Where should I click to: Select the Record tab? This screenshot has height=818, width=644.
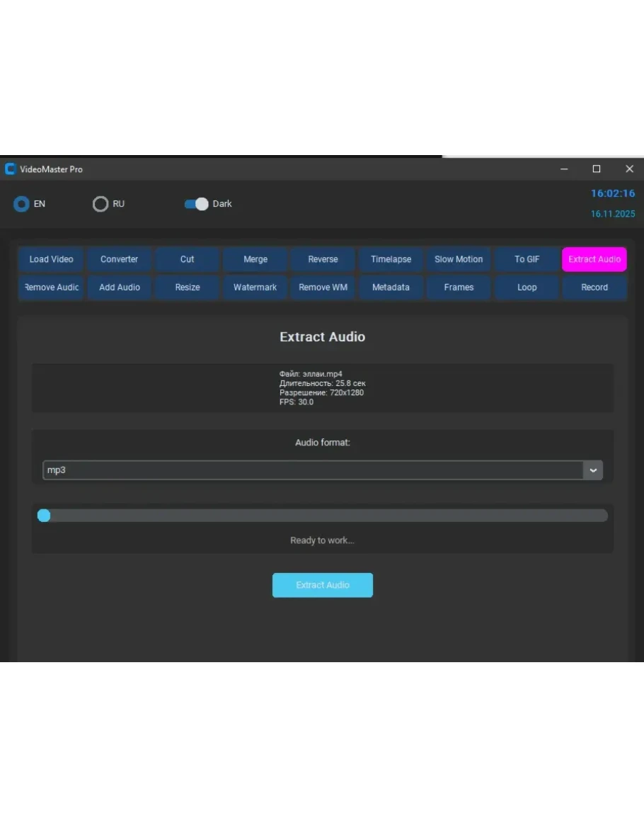coord(594,288)
